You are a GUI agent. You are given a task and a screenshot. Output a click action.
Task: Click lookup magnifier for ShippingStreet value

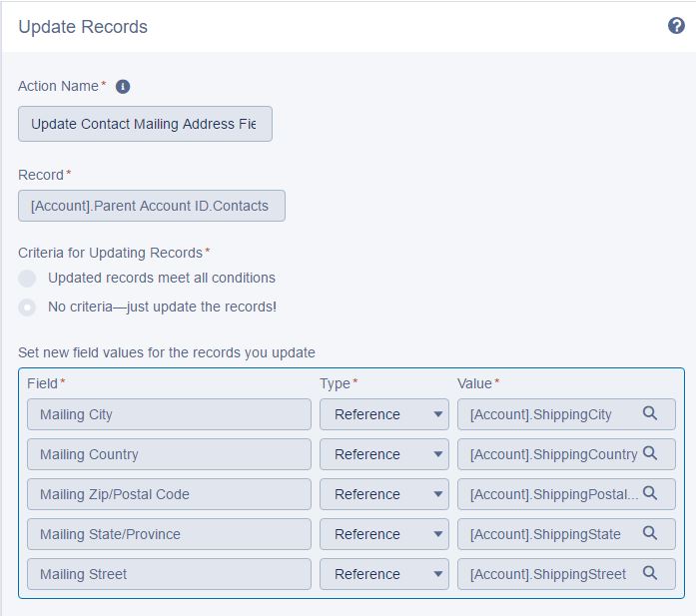650,573
